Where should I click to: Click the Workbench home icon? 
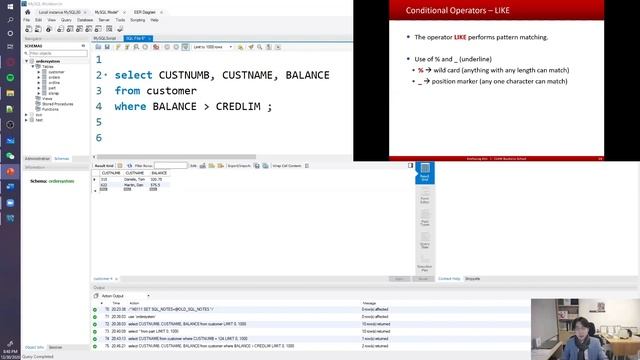[x=28, y=12]
